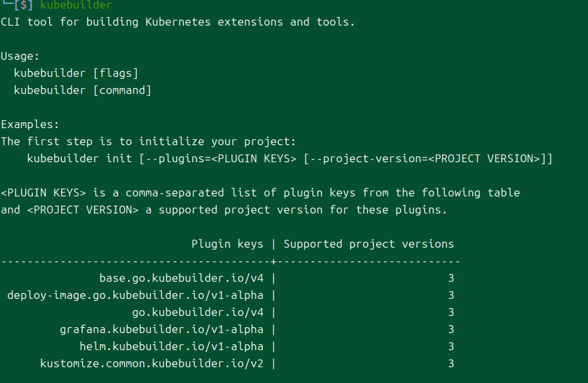Viewport: 588px width, 383px height.
Task: Click the 'CLI tool for building Kubernetes' line
Action: (178, 22)
